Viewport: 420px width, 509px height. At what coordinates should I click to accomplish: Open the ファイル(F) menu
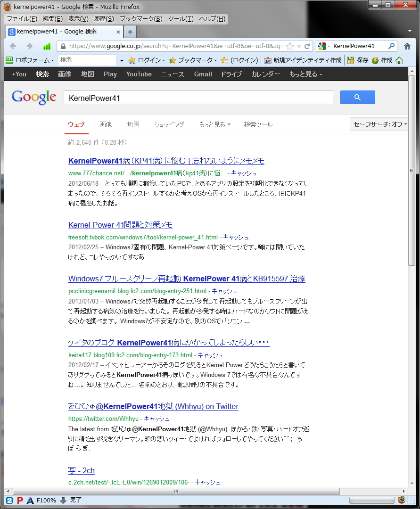[22, 19]
